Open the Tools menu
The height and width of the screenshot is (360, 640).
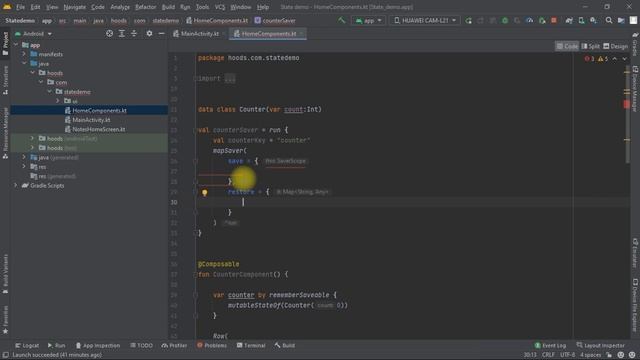(x=202, y=7)
